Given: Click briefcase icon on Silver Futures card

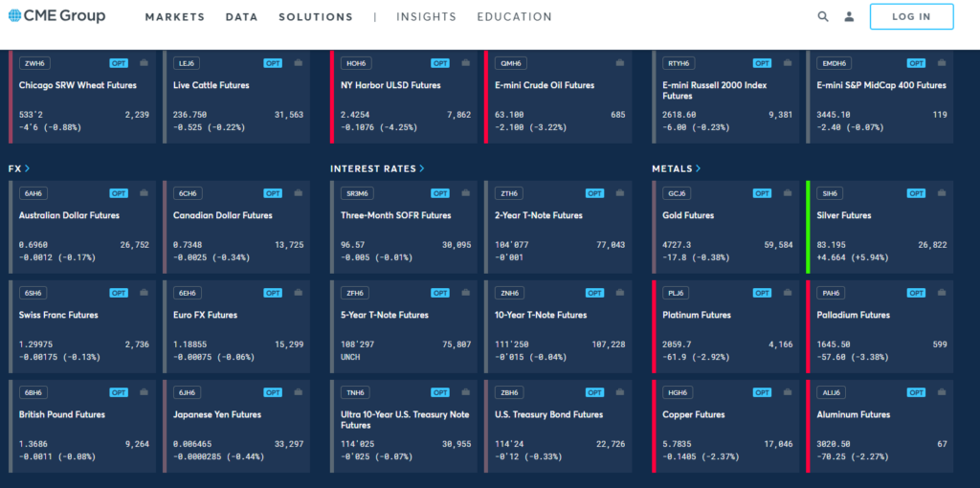Looking at the screenshot, I should coord(940,193).
